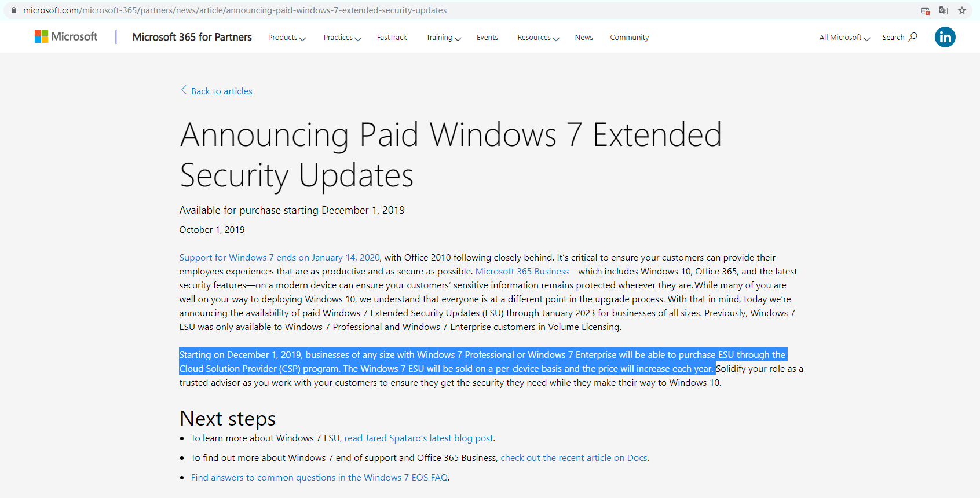Expand the Training menu
Viewport: 980px width, 498px height.
444,38
